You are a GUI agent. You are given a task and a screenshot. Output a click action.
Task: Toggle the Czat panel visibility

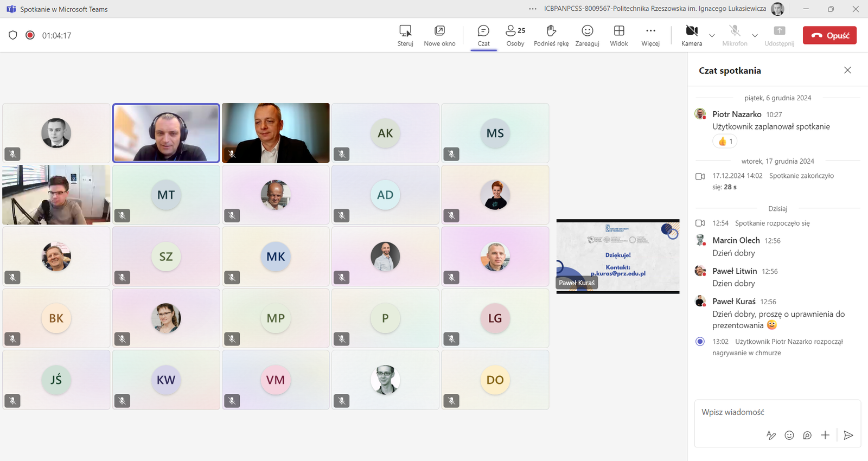tap(483, 35)
